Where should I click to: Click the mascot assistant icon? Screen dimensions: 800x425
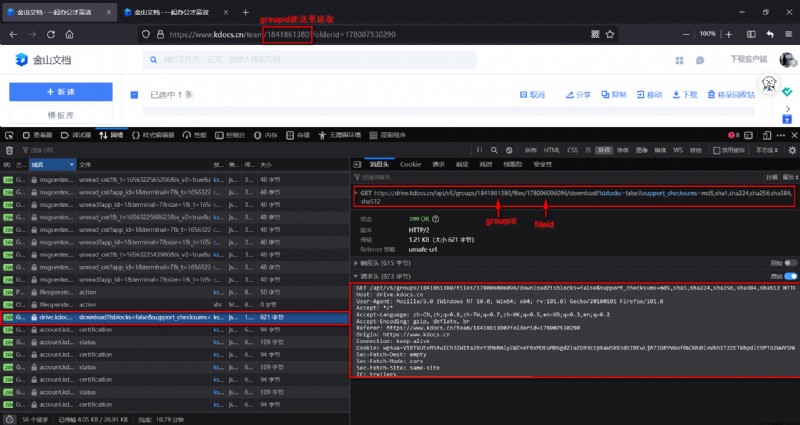(x=769, y=83)
